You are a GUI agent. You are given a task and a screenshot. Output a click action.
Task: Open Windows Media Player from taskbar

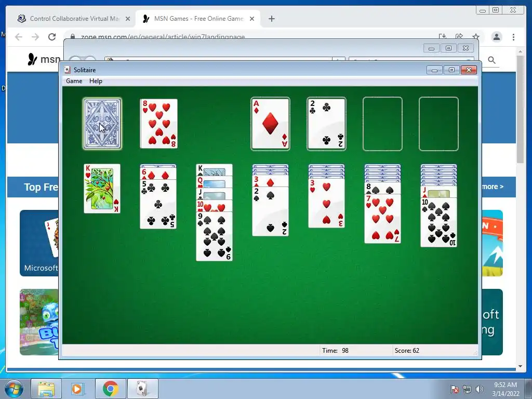(77, 389)
